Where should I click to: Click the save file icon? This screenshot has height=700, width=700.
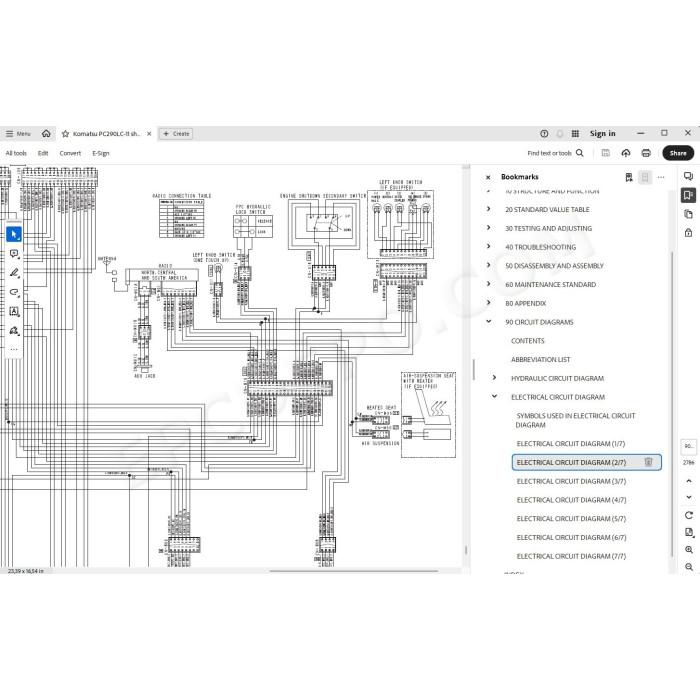tap(605, 153)
